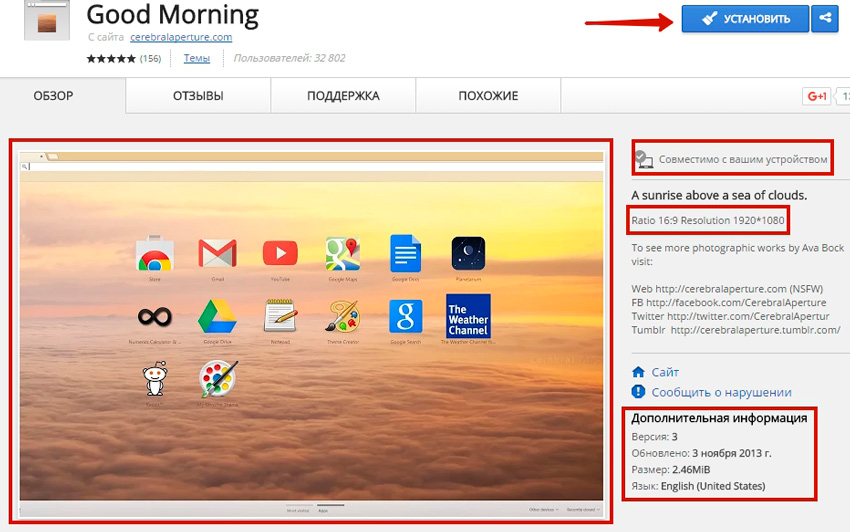Click the Theme Creator palette icon
850x532 pixels.
coord(343,316)
